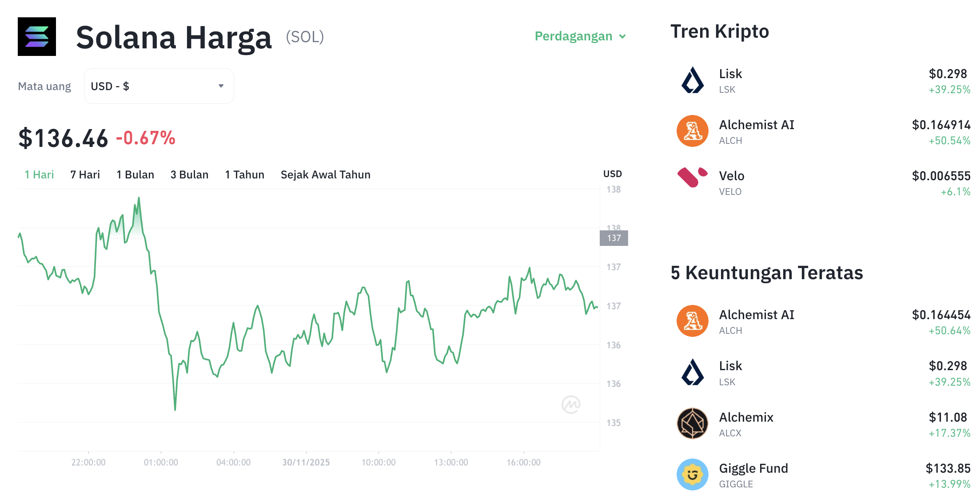This screenshot has height=498, width=980.
Task: Toggle the 3 Bulan chart period
Action: point(189,174)
